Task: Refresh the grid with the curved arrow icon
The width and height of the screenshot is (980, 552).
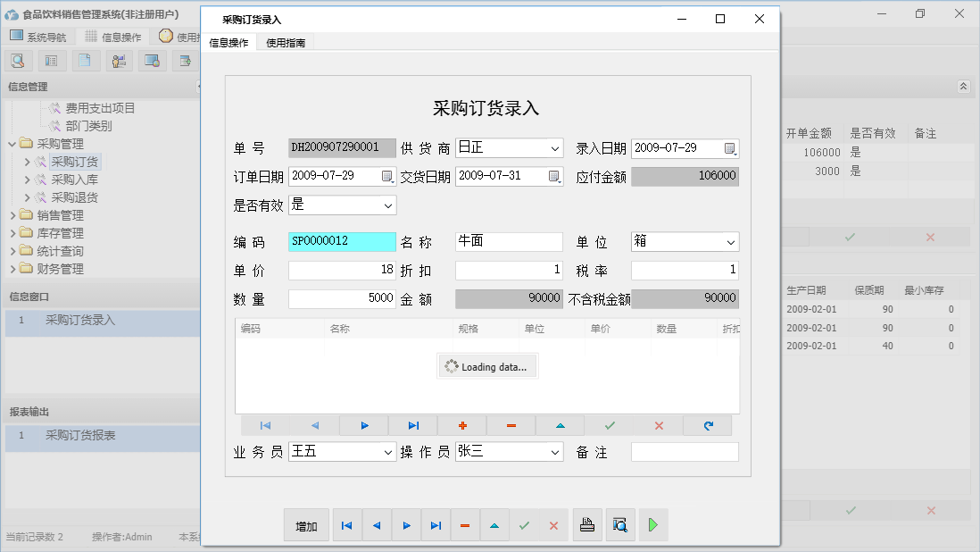Action: (708, 425)
